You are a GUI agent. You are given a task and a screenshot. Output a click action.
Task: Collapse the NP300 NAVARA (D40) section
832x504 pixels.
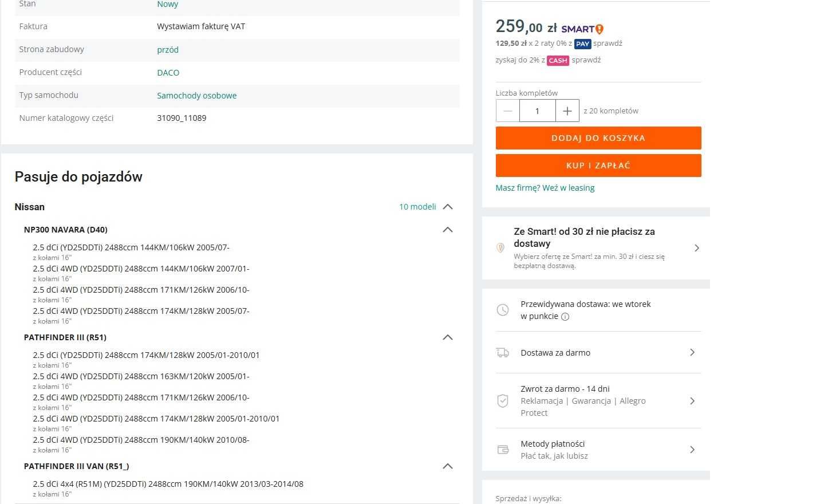pyautogui.click(x=448, y=230)
